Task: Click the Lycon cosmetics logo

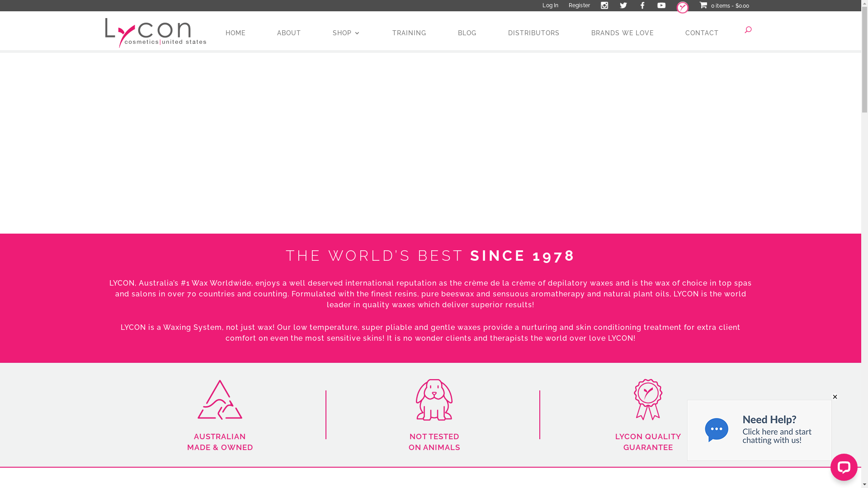Action: pos(156,33)
